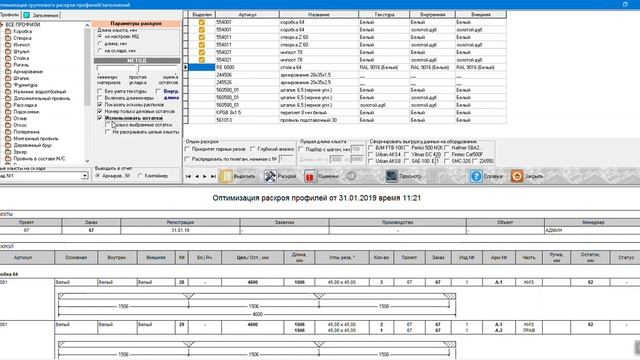Enable Haffner SBA2 equipment checkbox

[x=447, y=148]
